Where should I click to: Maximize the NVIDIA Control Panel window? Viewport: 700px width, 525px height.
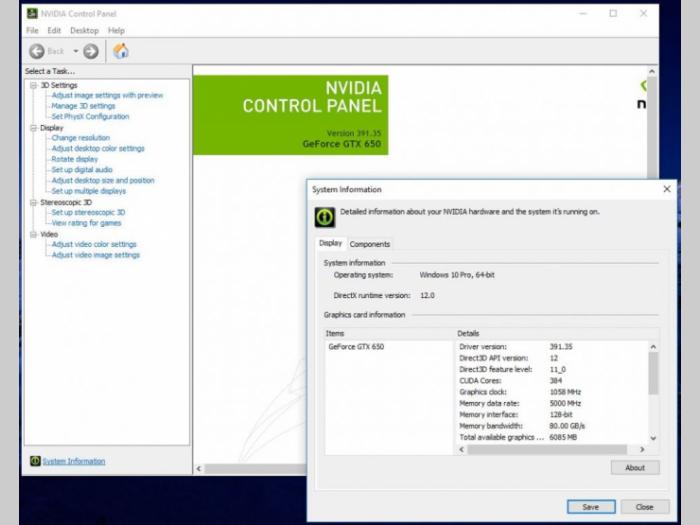pyautogui.click(x=613, y=14)
